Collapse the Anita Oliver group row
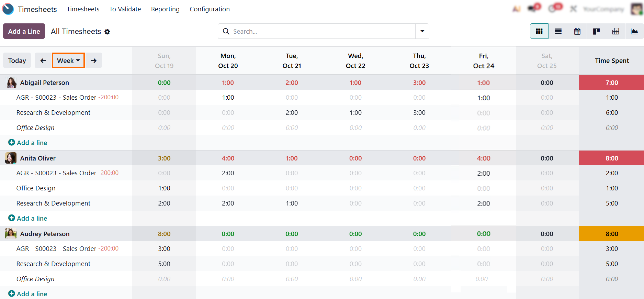This screenshot has height=299, width=644. (38, 158)
